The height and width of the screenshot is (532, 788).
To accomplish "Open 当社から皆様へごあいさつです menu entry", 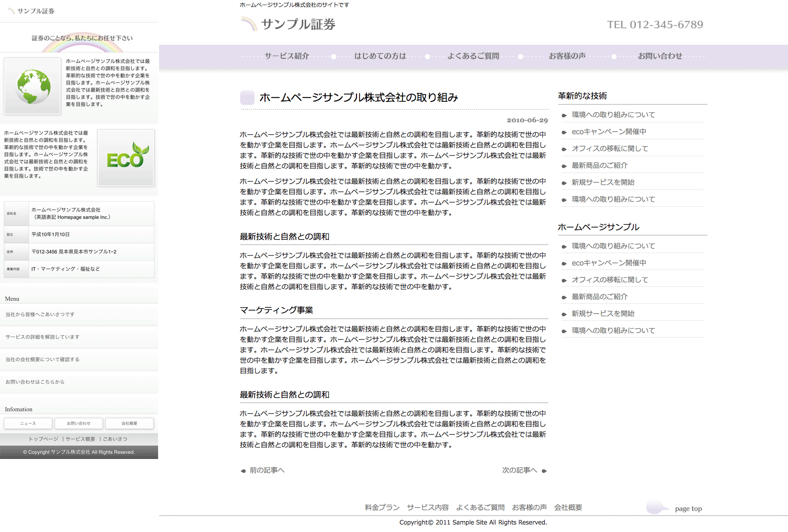I will click(40, 315).
